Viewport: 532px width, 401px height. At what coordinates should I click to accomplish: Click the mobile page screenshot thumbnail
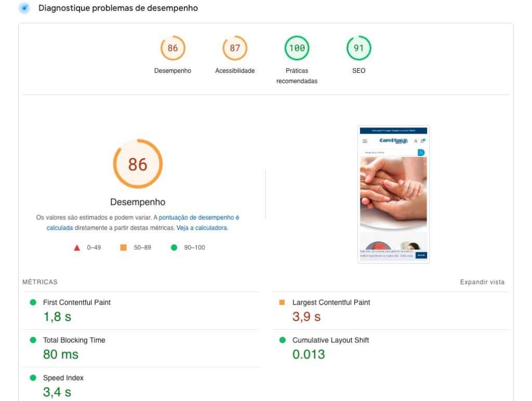pos(393,194)
